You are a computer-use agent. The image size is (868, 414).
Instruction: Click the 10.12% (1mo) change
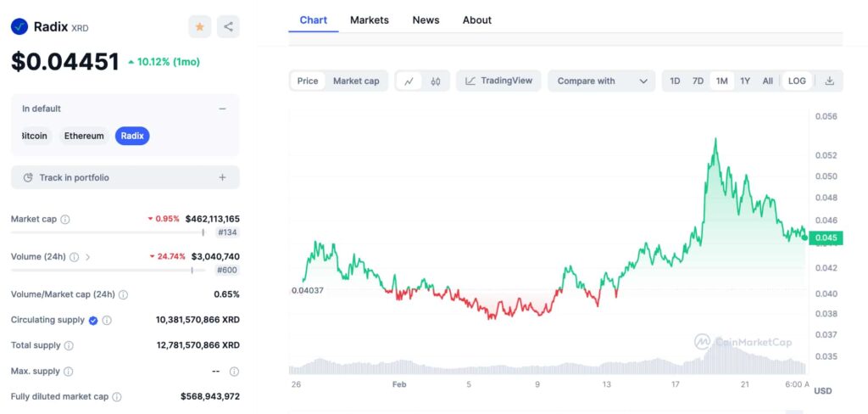coord(164,62)
